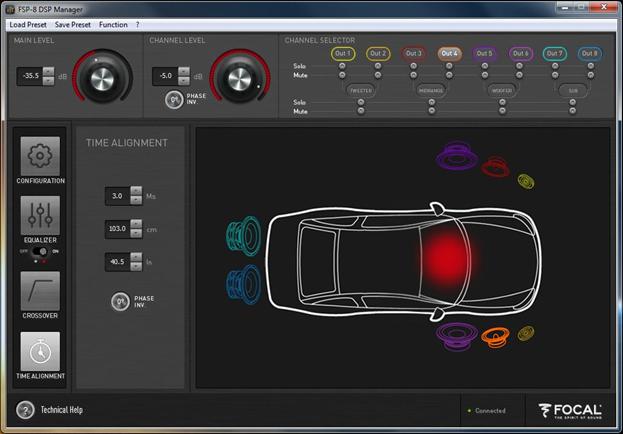
Task: Increase the Ms time alignment stepper value
Action: 135,192
